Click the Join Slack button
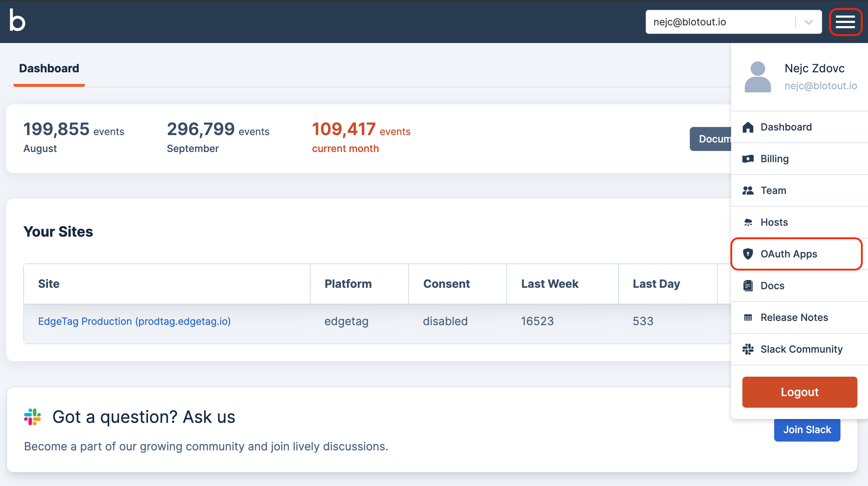The image size is (868, 486). point(807,430)
